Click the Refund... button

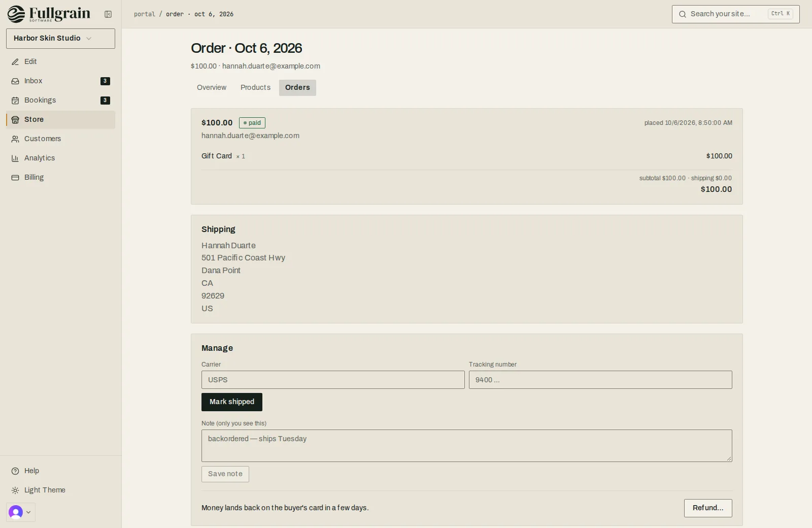(708, 508)
